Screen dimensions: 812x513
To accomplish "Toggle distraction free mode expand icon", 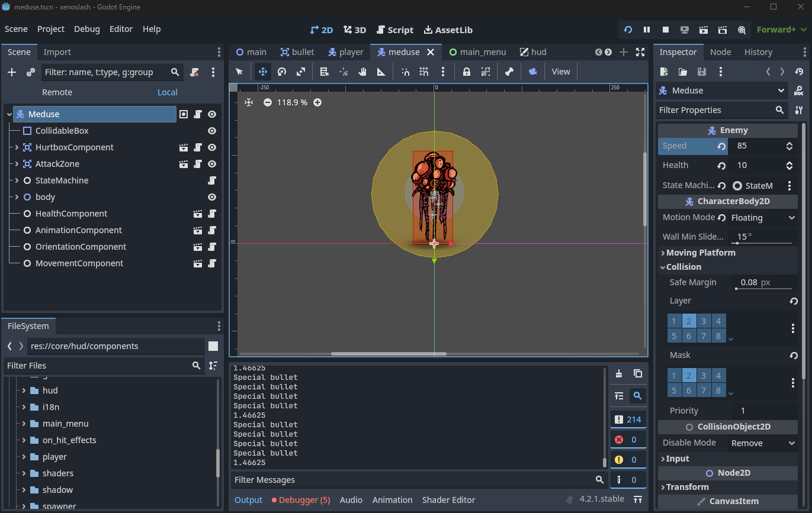I will [640, 52].
